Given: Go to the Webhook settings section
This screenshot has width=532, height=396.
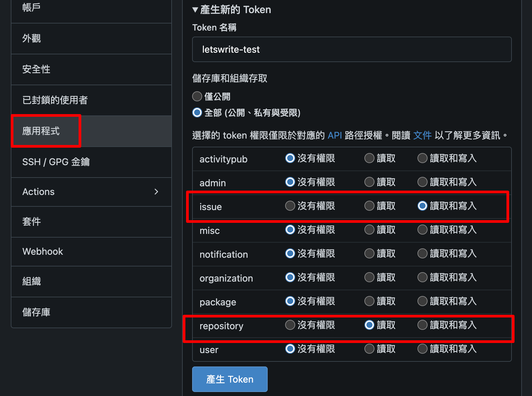Looking at the screenshot, I should [x=43, y=251].
